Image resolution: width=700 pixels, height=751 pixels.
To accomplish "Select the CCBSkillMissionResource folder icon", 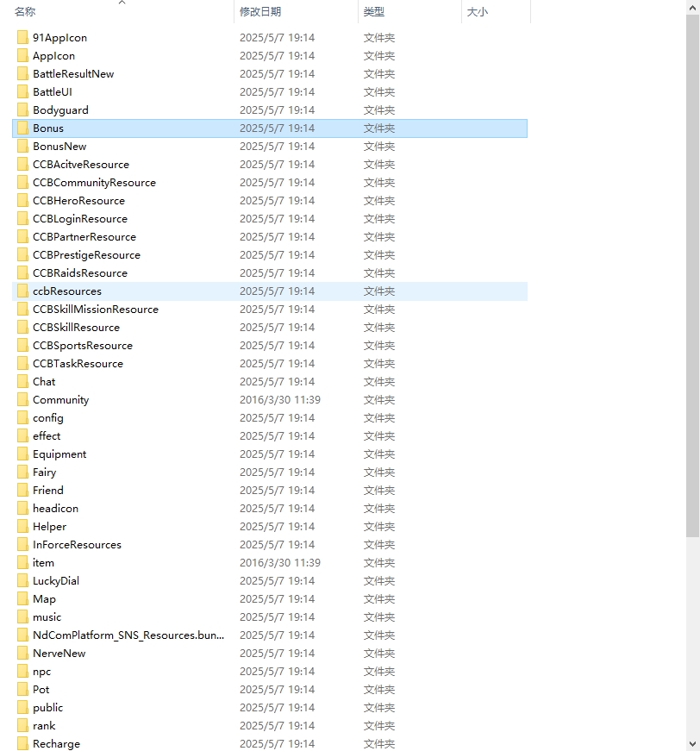I will (x=22, y=310).
